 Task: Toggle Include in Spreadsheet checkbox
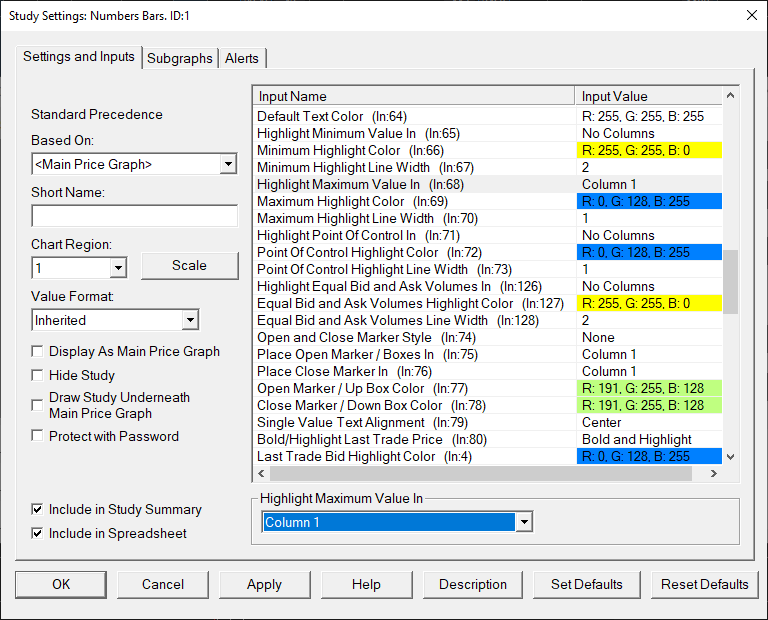(x=37, y=533)
